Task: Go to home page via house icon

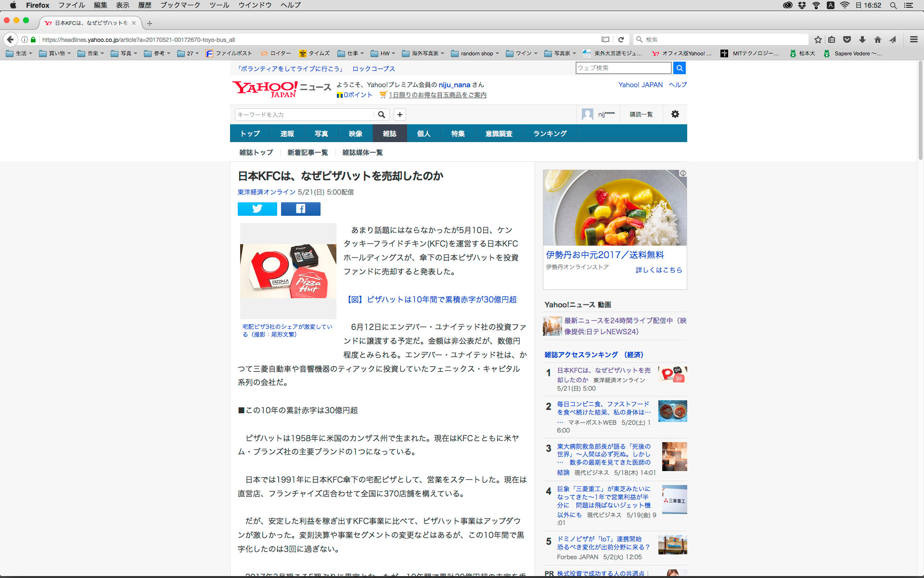Action: [878, 39]
